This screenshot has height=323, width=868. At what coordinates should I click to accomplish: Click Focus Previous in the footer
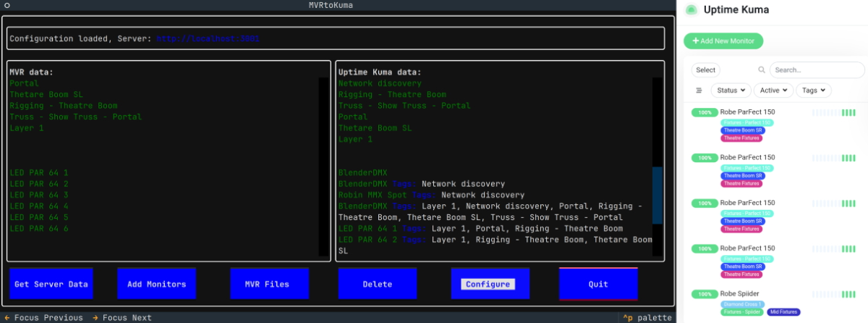click(x=43, y=317)
